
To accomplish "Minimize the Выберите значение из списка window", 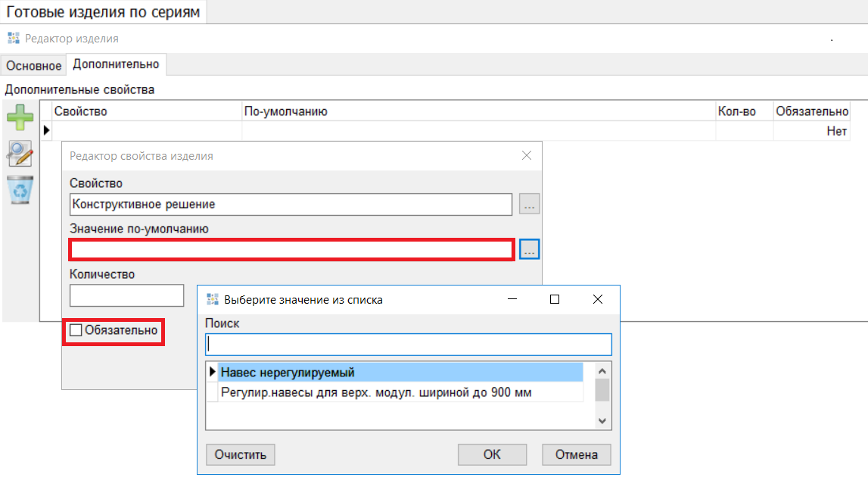I will click(x=513, y=300).
